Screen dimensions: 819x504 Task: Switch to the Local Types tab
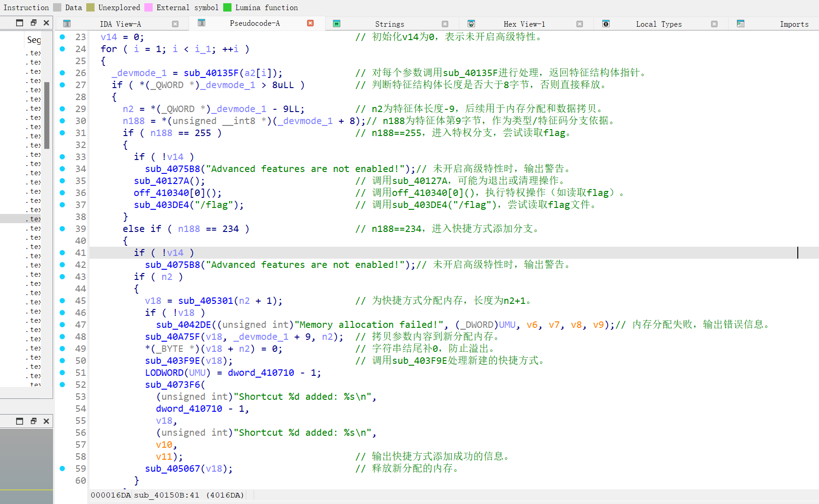[x=659, y=24]
